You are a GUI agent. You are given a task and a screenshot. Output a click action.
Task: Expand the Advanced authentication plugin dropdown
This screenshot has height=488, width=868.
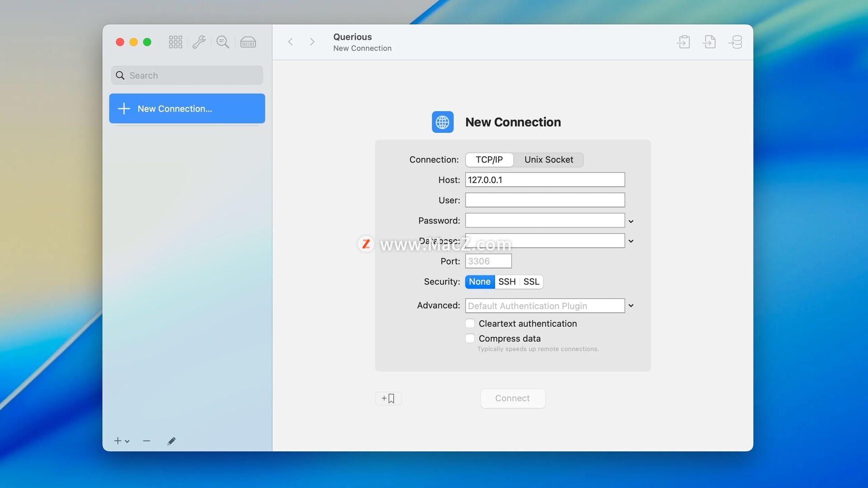pyautogui.click(x=631, y=306)
